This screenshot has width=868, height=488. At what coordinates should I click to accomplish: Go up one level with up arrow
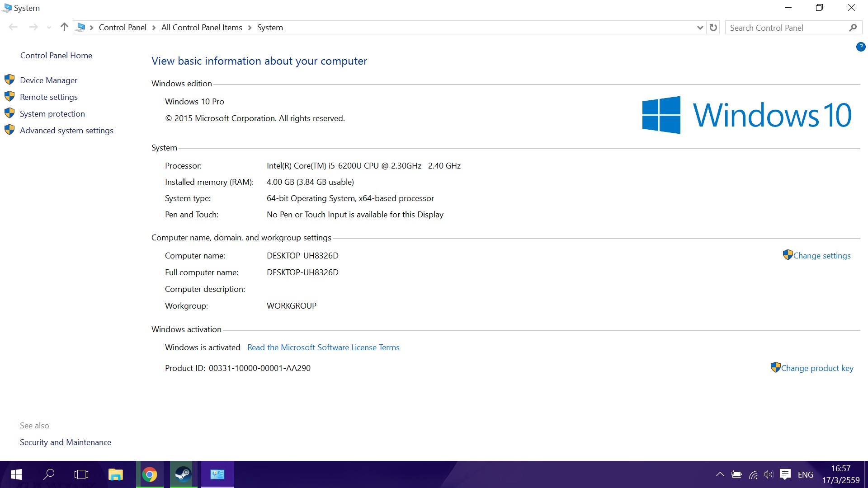point(64,27)
